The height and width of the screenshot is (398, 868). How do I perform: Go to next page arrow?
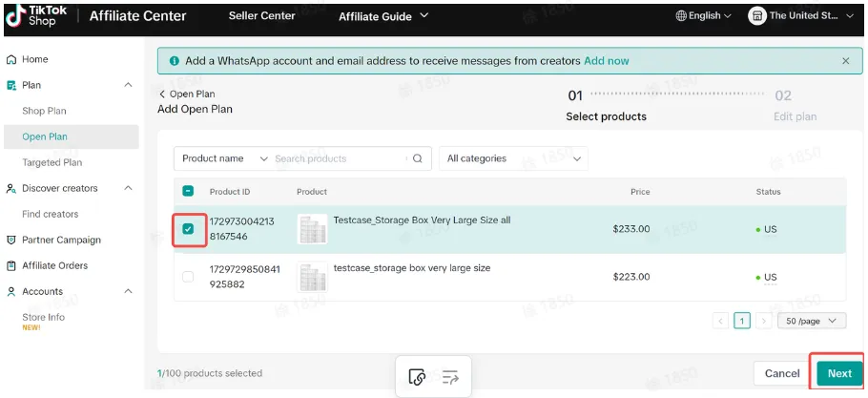point(764,321)
